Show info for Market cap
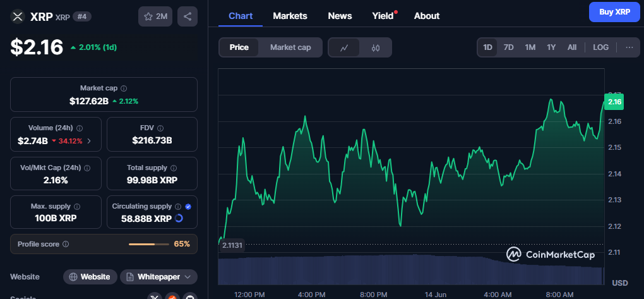Viewport: 644px width, 299px height. click(124, 88)
